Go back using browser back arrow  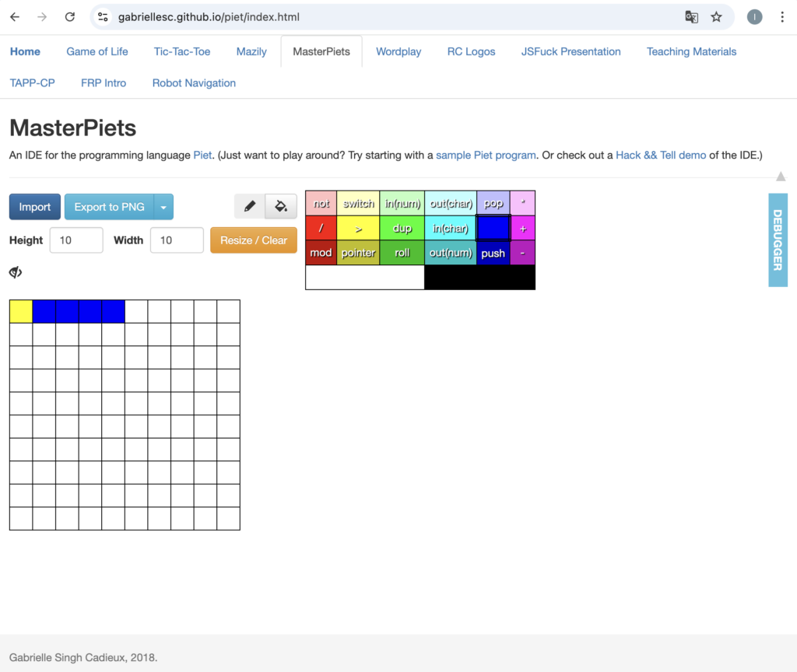[x=16, y=17]
